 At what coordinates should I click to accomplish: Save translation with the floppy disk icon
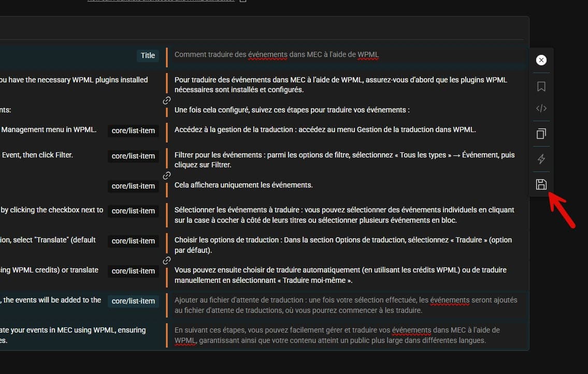[x=541, y=184]
